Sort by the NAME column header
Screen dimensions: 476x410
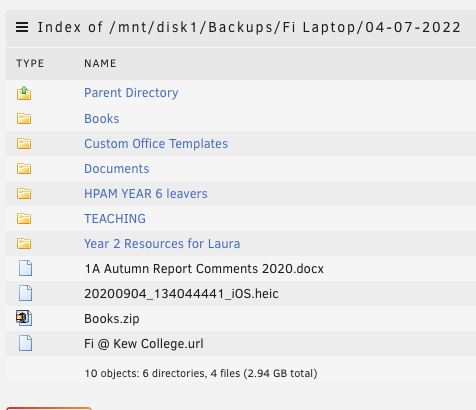(100, 63)
